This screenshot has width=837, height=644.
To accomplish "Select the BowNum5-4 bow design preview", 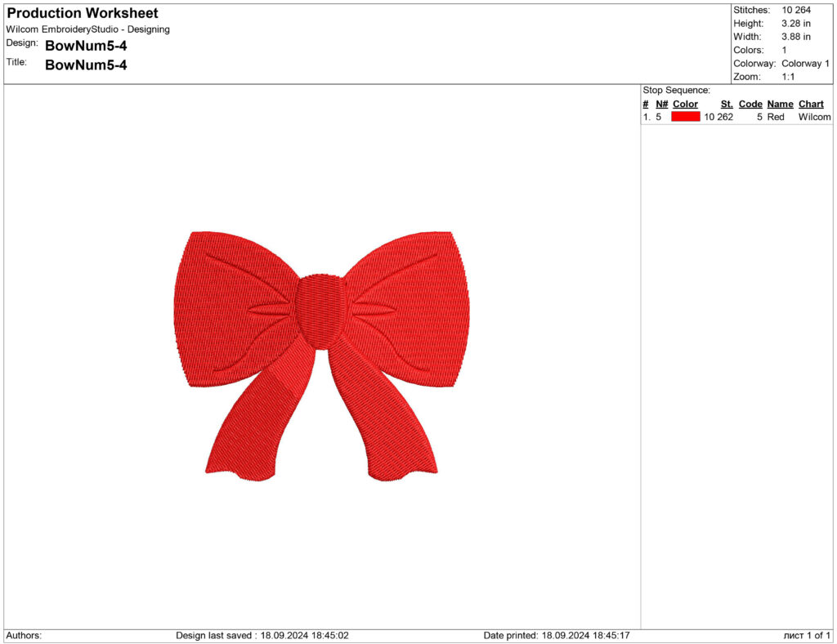I will (x=319, y=343).
